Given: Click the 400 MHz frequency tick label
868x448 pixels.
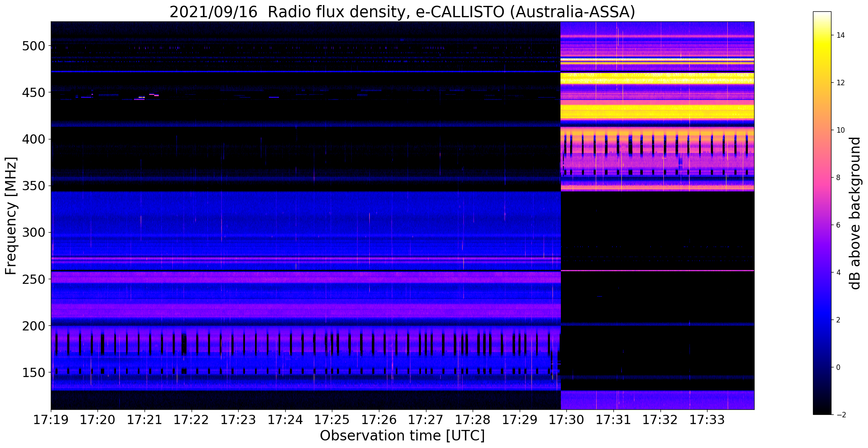Looking at the screenshot, I should 33,139.
